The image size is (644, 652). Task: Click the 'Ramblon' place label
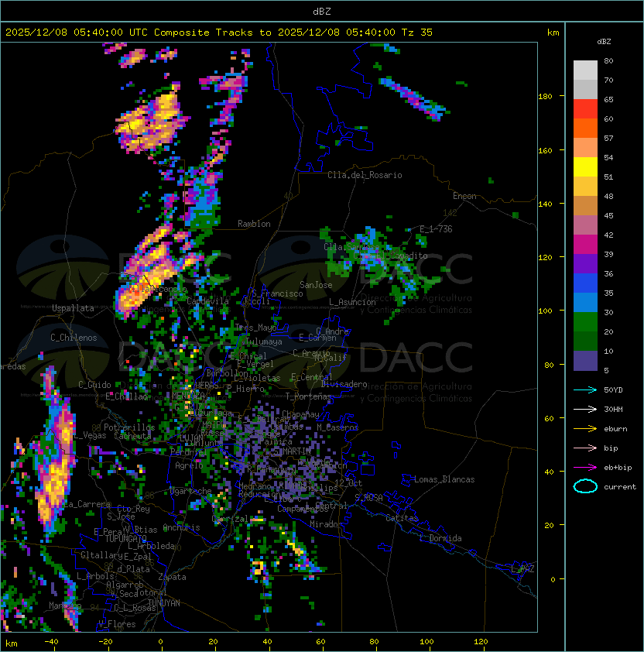point(254,224)
